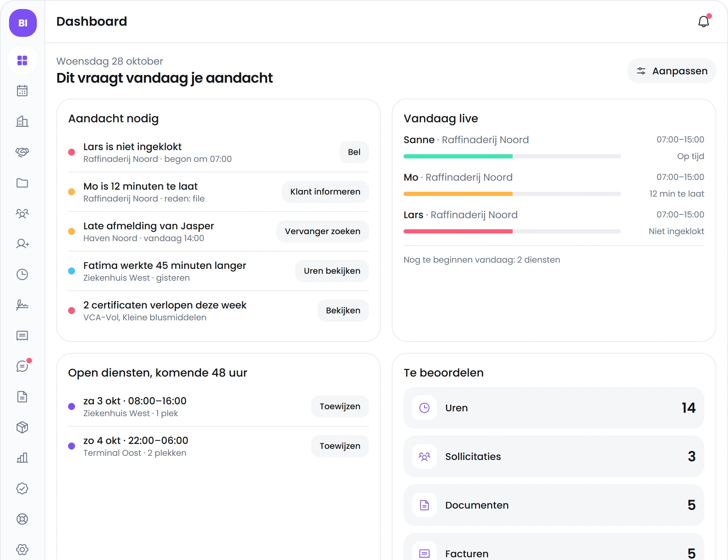Click 'Fatima werkte 45 minuten langer'
The height and width of the screenshot is (560, 728).
tap(165, 265)
